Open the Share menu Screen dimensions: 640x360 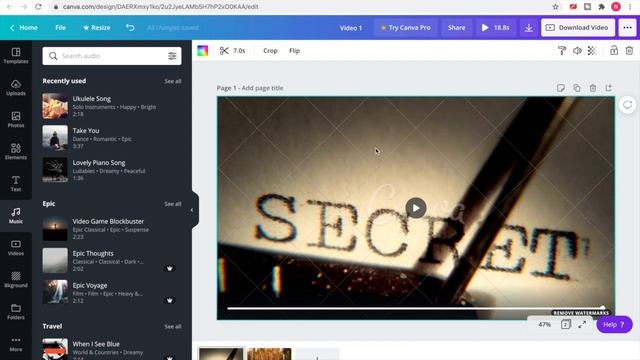click(456, 28)
